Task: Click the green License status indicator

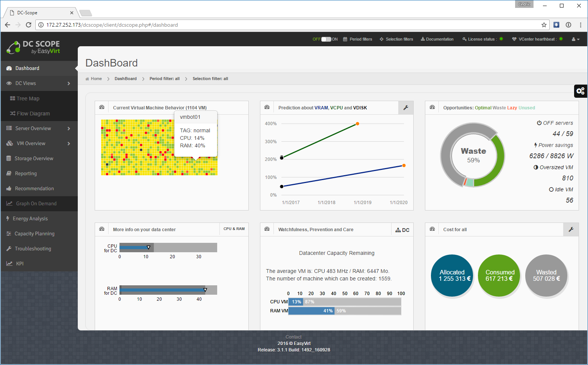Action: point(501,39)
